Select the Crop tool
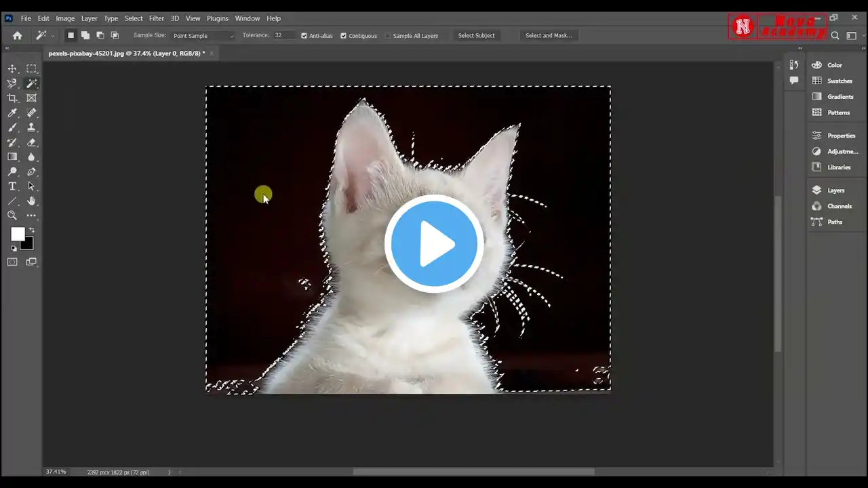The image size is (868, 488). pos(12,98)
